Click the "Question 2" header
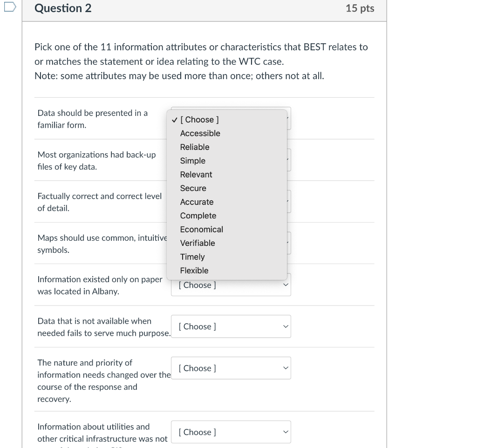The width and height of the screenshot is (477, 448). 63,8
